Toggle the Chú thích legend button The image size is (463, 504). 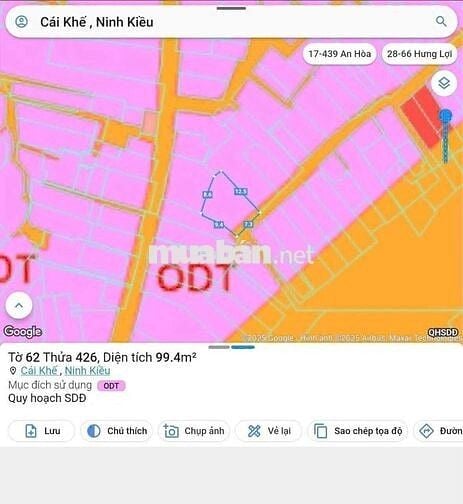[x=117, y=431]
